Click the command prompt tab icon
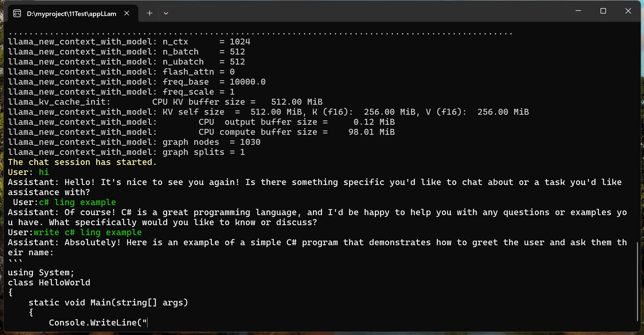 pyautogui.click(x=17, y=14)
